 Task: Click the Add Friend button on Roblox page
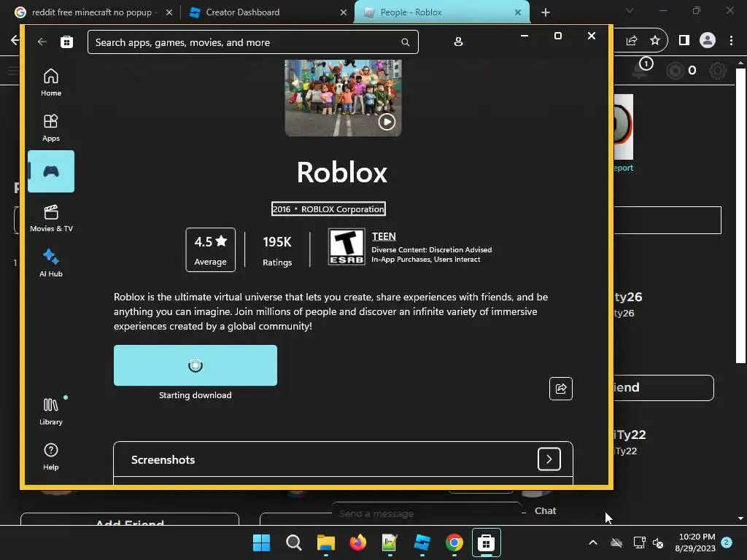click(130, 519)
